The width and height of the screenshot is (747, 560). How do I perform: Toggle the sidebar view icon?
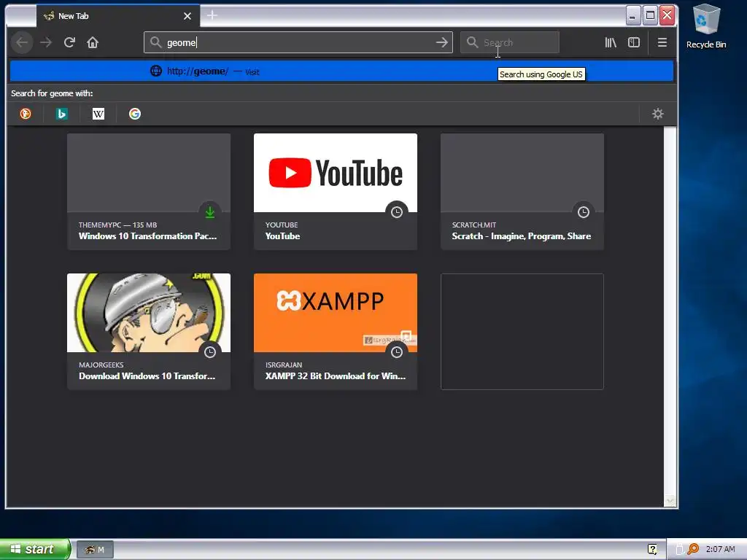tap(634, 43)
